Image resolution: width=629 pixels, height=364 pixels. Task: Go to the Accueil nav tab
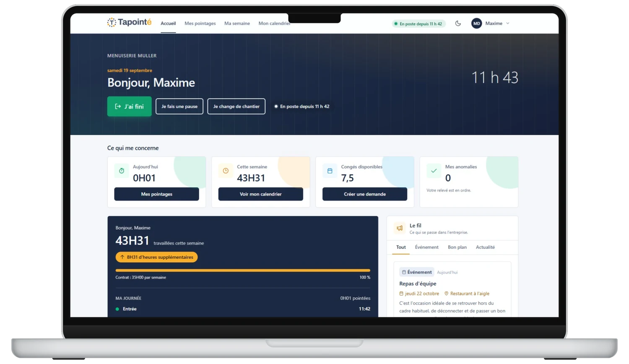[x=168, y=23]
